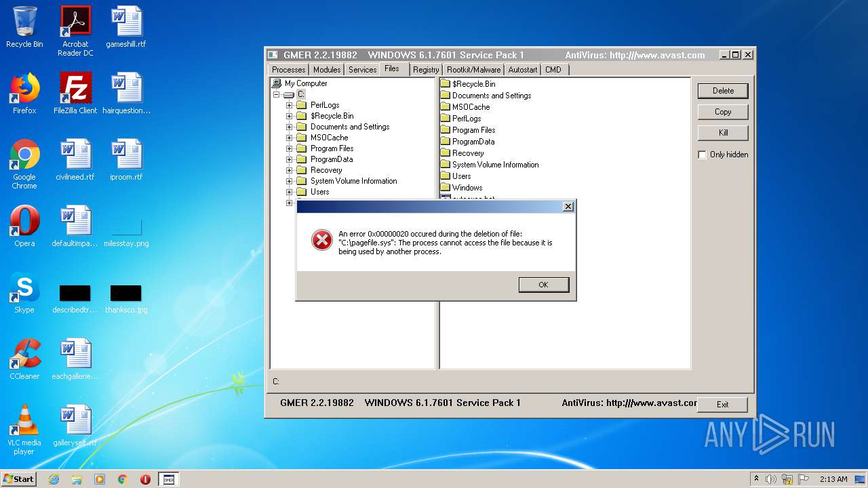Open thanksco.jpg image file

coord(126,298)
